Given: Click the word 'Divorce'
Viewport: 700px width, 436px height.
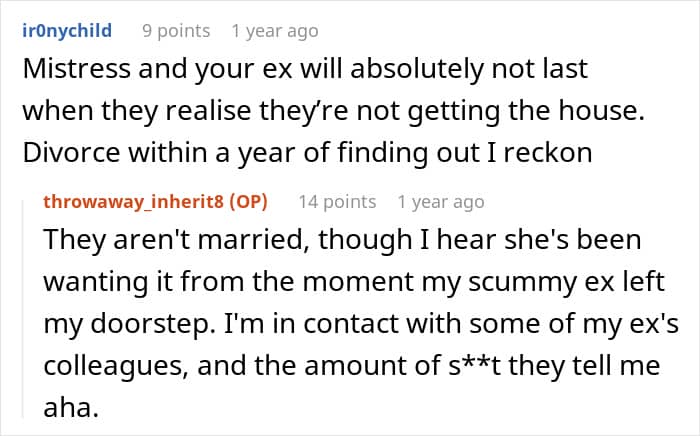Looking at the screenshot, I should (x=71, y=152).
